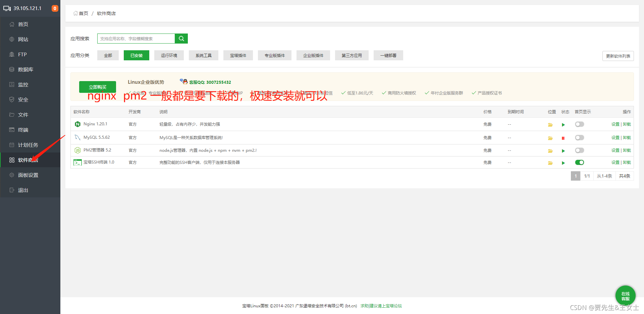Click the PM2 node.js logo icon
644x314 pixels.
(77, 150)
